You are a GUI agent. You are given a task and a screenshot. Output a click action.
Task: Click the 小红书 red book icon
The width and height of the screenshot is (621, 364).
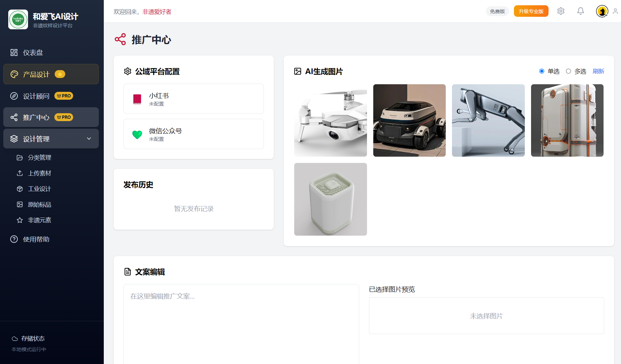point(137,99)
